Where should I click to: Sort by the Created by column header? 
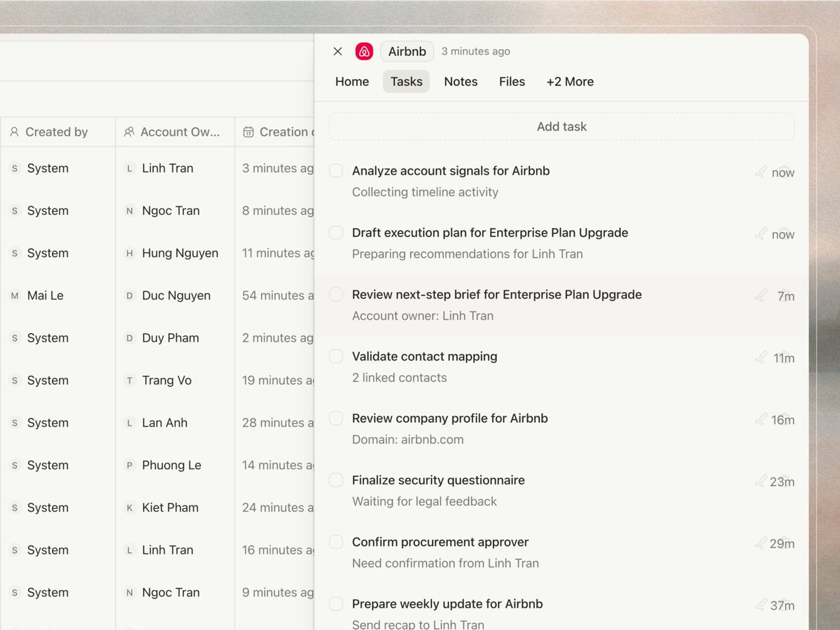coord(57,132)
